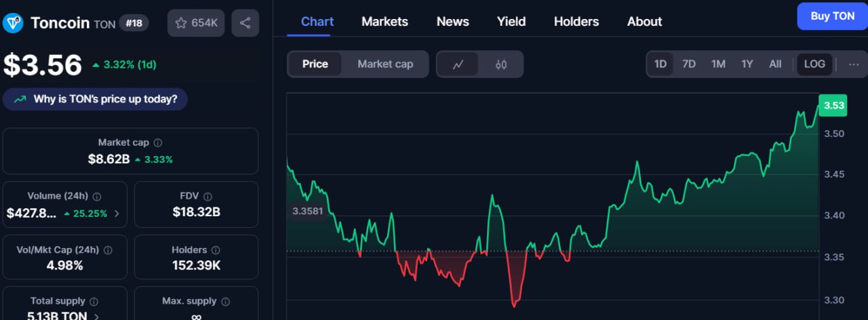Open the About tab

(x=644, y=22)
